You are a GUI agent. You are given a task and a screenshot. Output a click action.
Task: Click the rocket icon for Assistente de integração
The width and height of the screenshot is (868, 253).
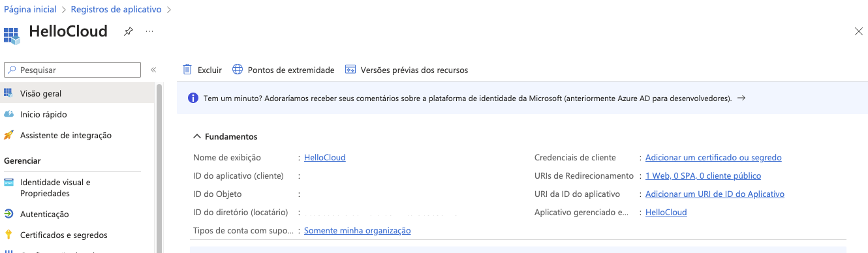coord(8,135)
